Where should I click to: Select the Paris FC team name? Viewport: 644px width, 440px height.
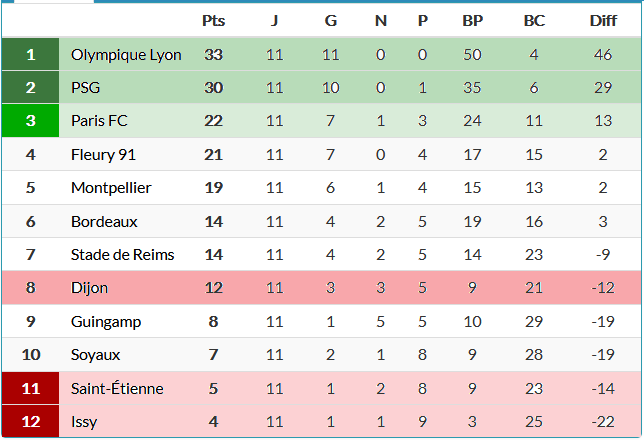point(100,121)
